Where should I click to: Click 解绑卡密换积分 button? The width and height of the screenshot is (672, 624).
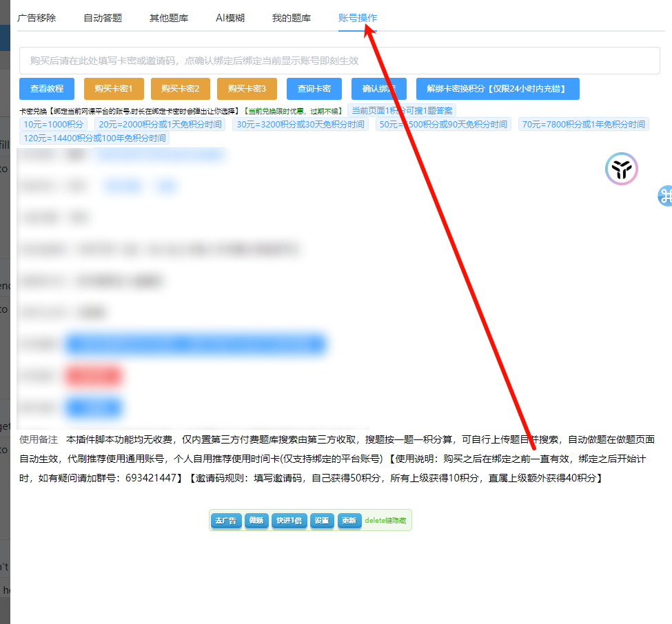(x=497, y=89)
